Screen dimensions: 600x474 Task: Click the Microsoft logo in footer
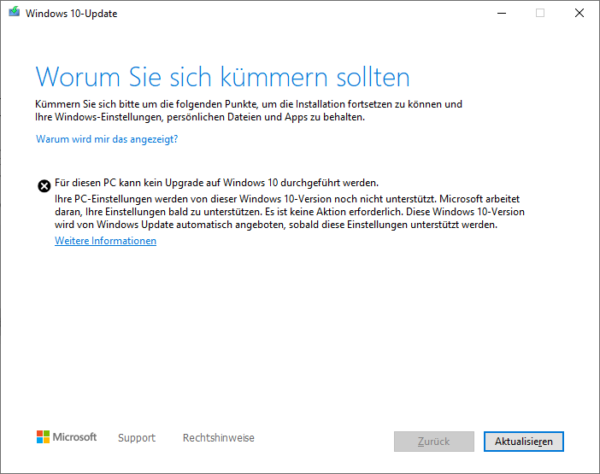67,437
